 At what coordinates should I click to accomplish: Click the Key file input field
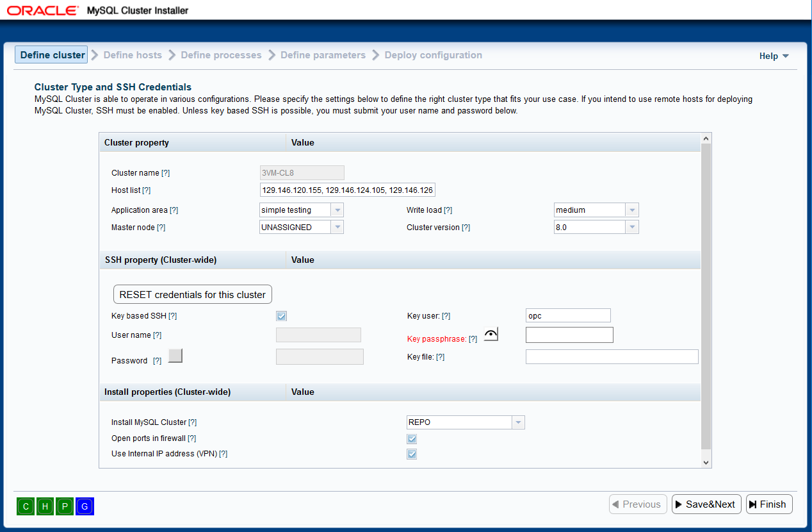[612, 357]
